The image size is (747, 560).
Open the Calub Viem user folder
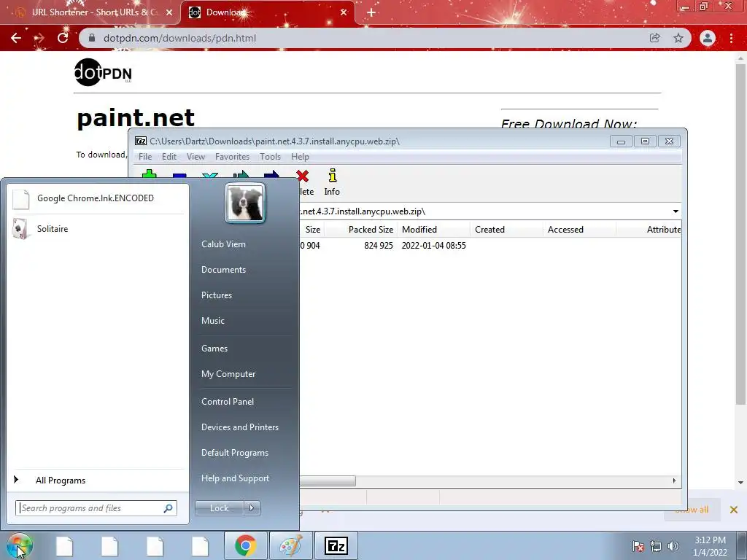[223, 244]
